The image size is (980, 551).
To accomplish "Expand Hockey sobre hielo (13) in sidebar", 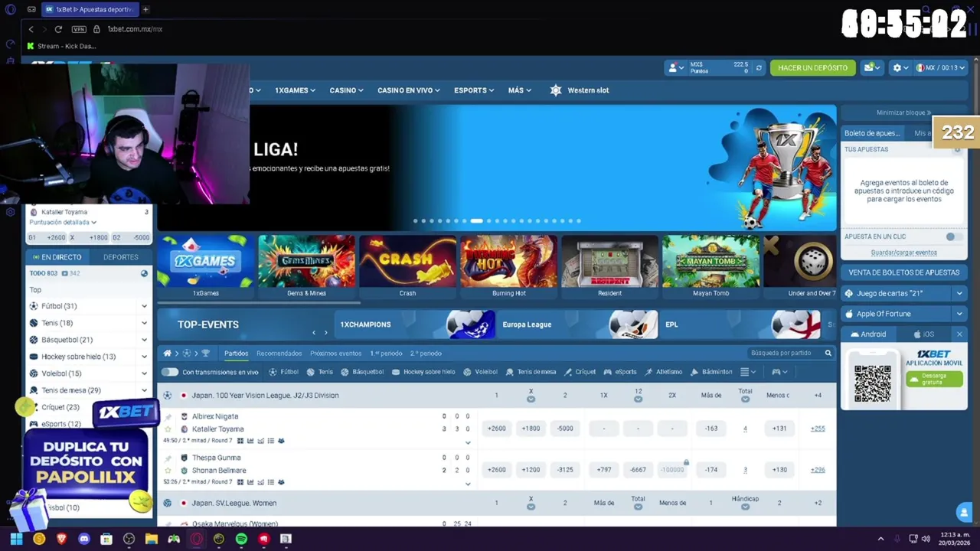I will 144,357.
